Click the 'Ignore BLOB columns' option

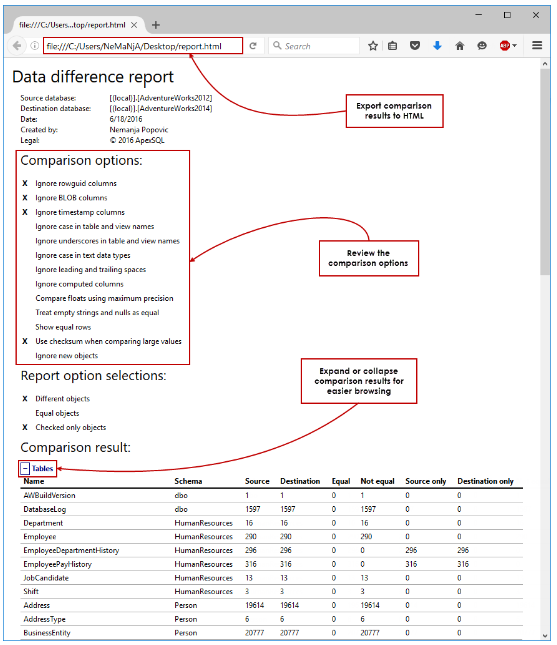tap(71, 198)
